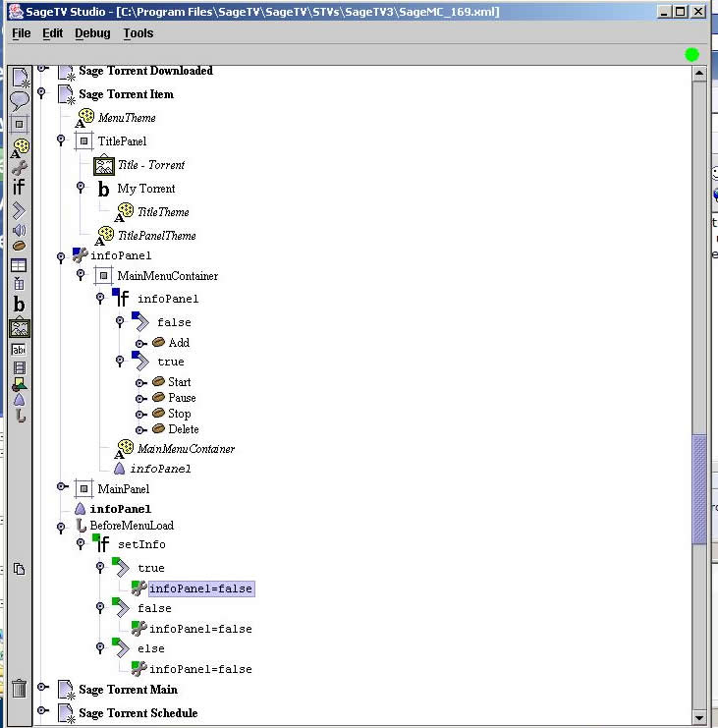Select the Panel widget tool in sidebar

19,124
